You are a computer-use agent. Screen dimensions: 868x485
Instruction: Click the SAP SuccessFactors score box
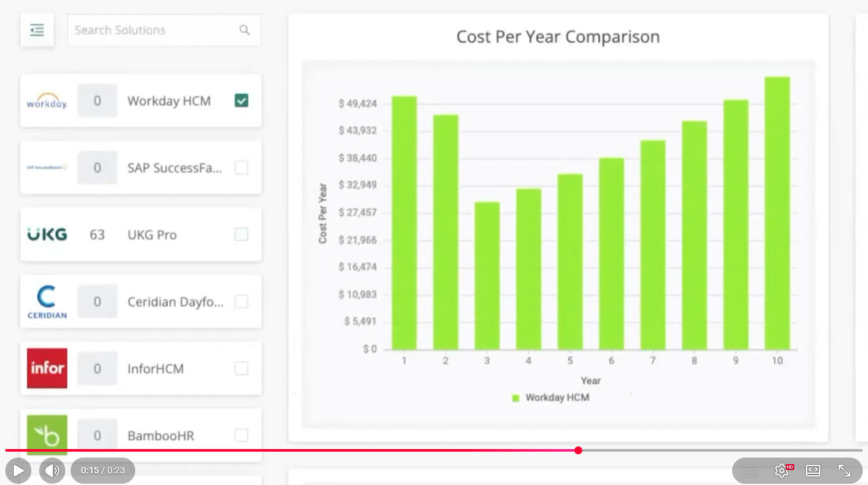click(x=97, y=168)
